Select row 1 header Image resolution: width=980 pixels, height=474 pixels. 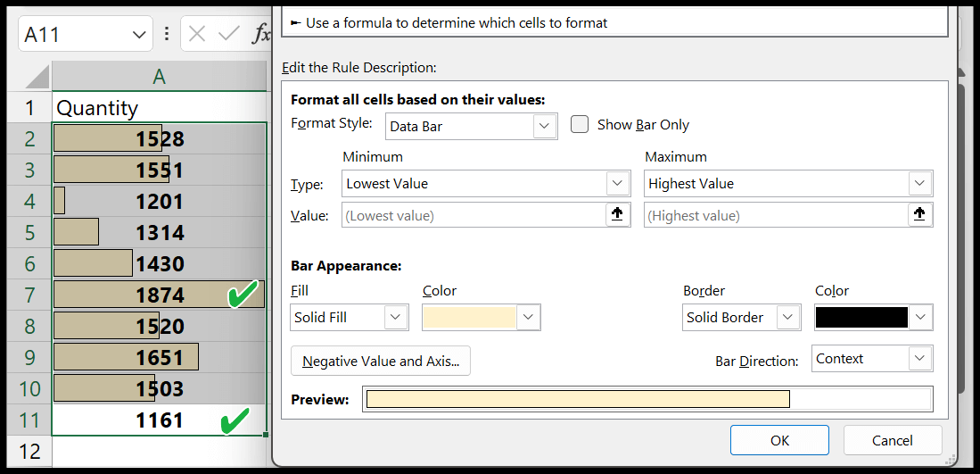coord(29,107)
